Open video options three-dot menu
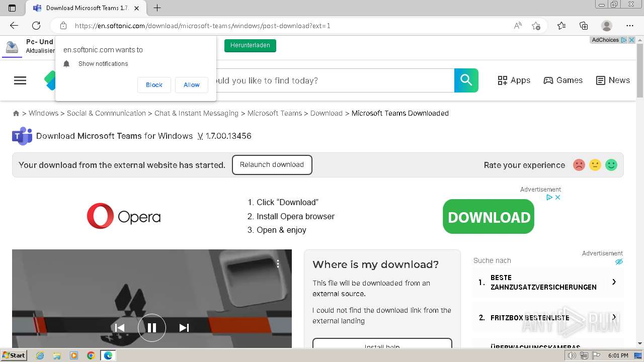 (x=278, y=263)
